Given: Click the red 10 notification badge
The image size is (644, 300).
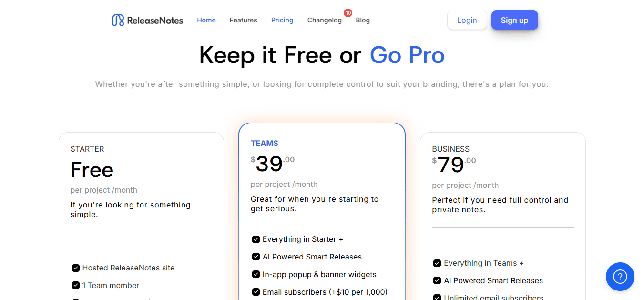Looking at the screenshot, I should [x=348, y=13].
